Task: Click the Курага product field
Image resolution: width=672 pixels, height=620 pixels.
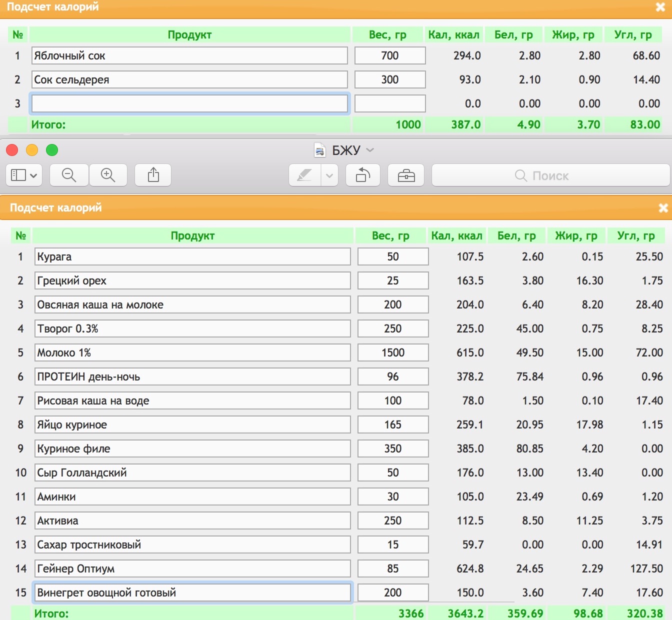Action: (192, 257)
